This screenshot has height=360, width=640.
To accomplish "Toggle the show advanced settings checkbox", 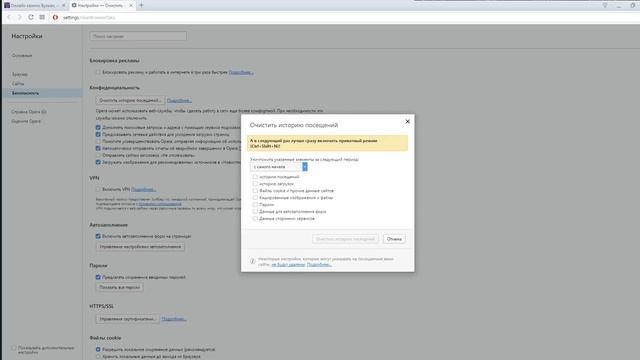I will [14, 348].
